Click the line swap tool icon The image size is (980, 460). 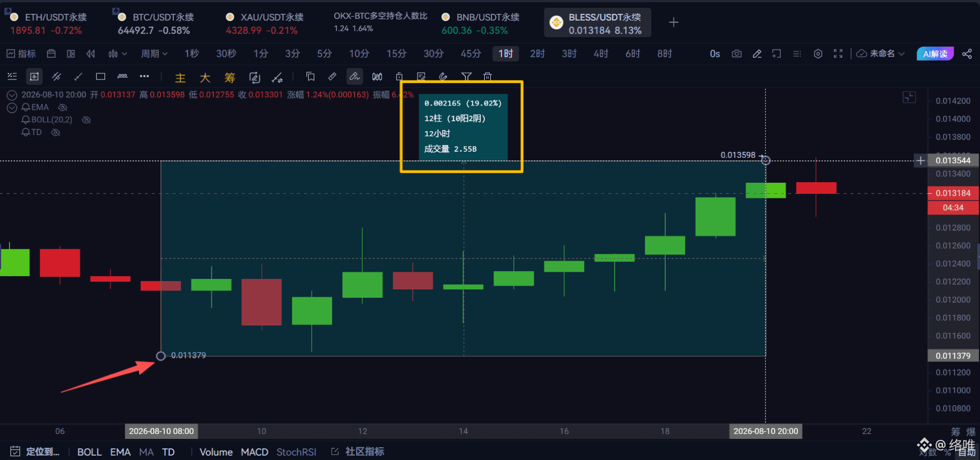coord(277,77)
